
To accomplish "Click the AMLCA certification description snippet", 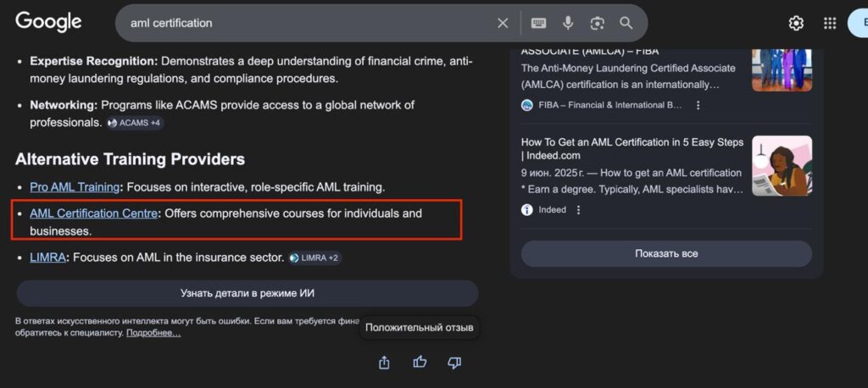I will click(x=628, y=77).
